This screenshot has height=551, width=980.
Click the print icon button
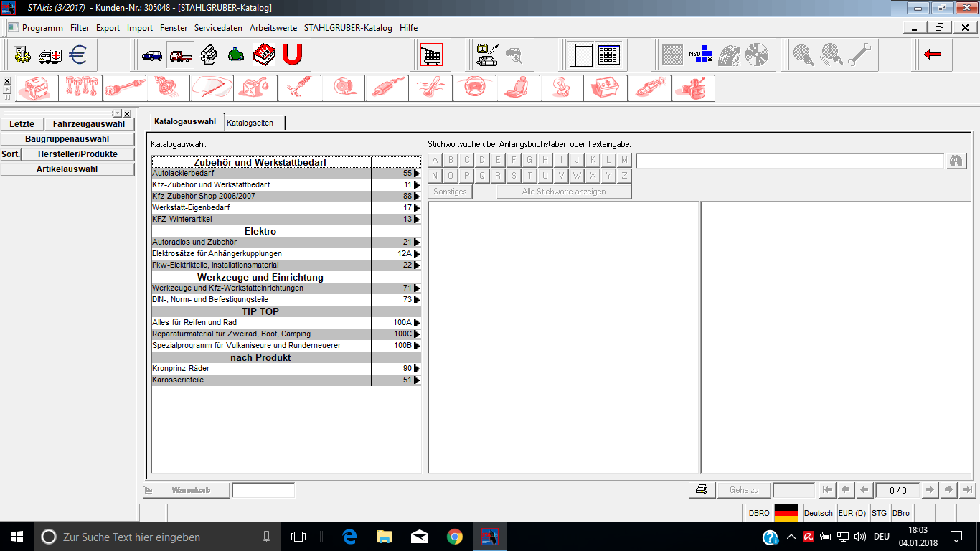pos(702,490)
